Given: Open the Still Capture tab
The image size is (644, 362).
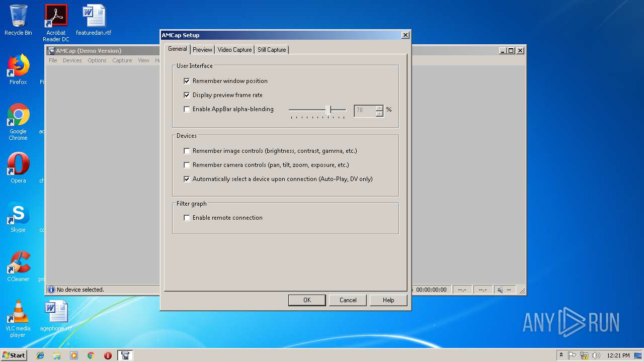Looking at the screenshot, I should tap(272, 50).
